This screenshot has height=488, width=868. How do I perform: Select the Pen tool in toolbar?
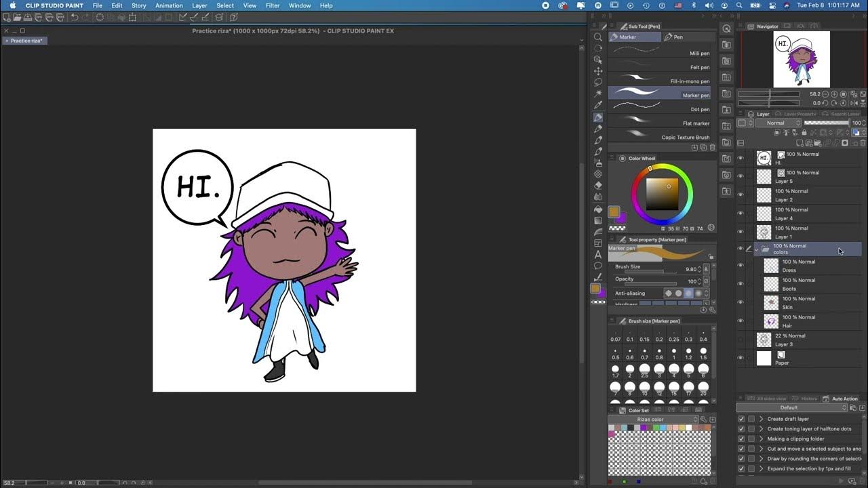597,117
